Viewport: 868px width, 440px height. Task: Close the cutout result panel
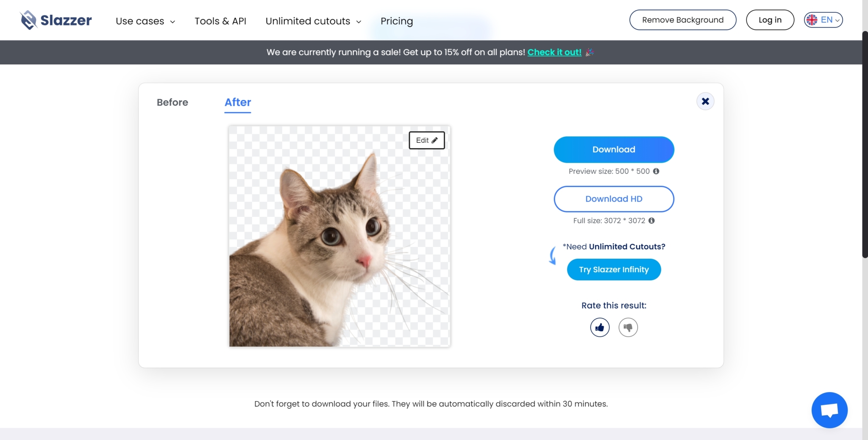[705, 101]
